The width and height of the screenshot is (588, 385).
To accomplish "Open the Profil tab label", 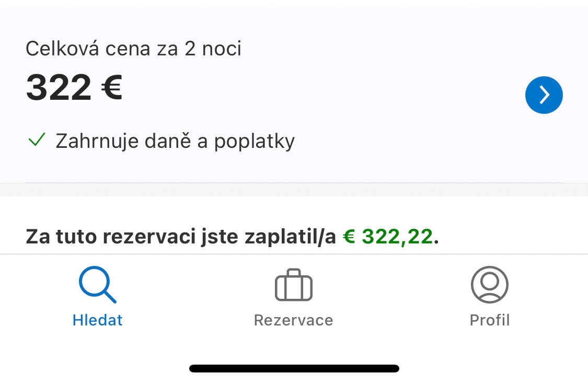I will [489, 320].
